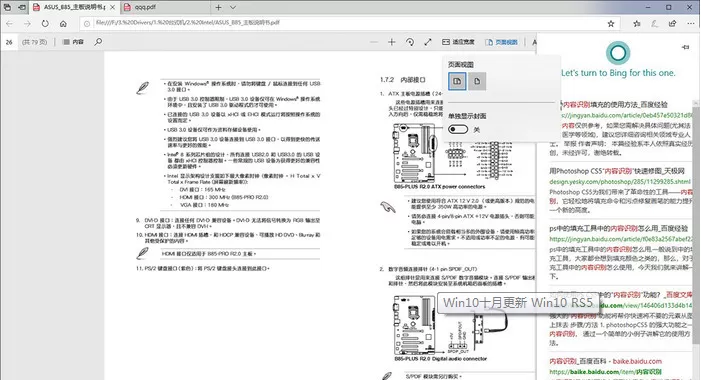Zoom out of the PDF

(x=374, y=42)
